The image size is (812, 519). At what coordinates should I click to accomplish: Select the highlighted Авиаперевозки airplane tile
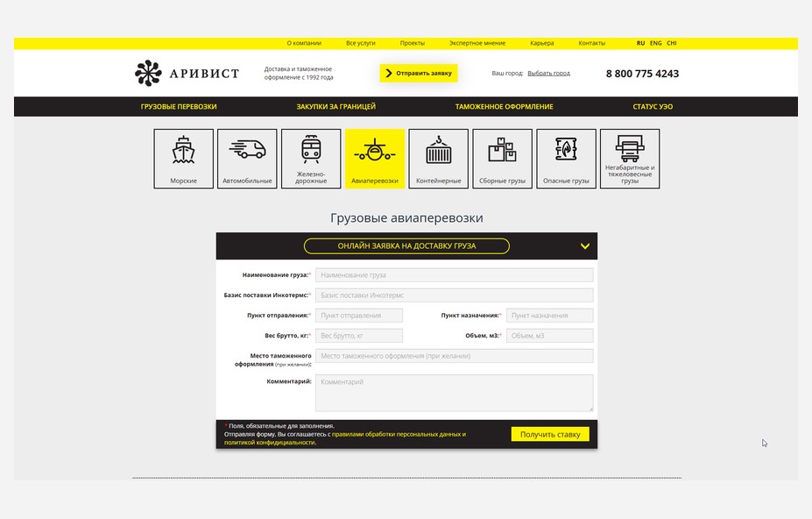coord(375,159)
